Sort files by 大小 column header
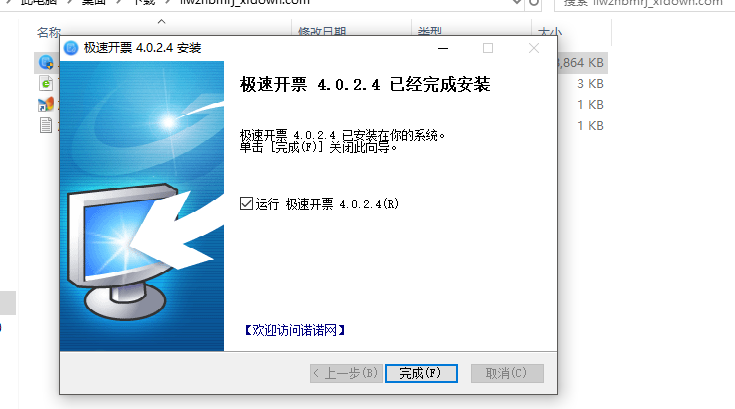Image resolution: width=735 pixels, height=409 pixels. point(549,33)
